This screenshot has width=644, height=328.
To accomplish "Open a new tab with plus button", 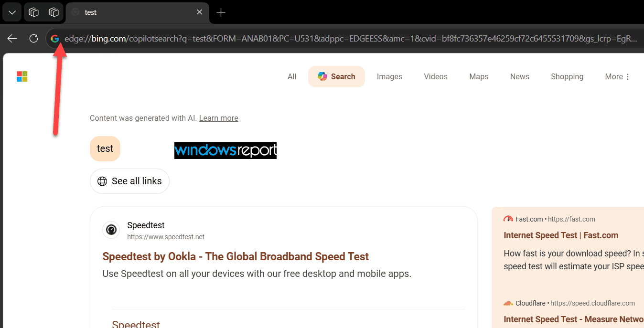I will coord(221,12).
